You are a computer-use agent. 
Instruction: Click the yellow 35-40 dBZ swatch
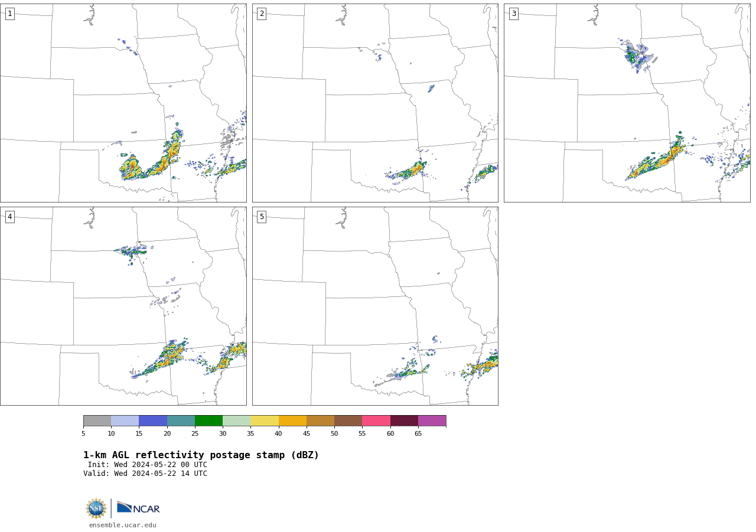click(265, 420)
